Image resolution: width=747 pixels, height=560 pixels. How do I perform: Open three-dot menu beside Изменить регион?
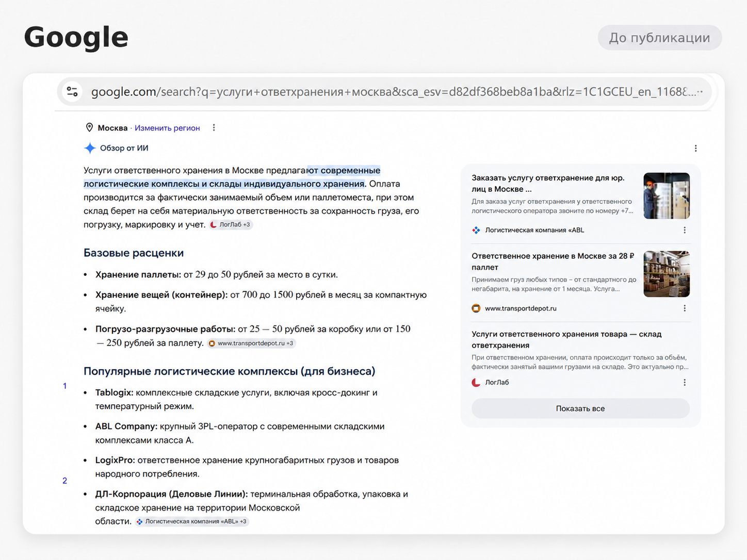[x=214, y=127]
